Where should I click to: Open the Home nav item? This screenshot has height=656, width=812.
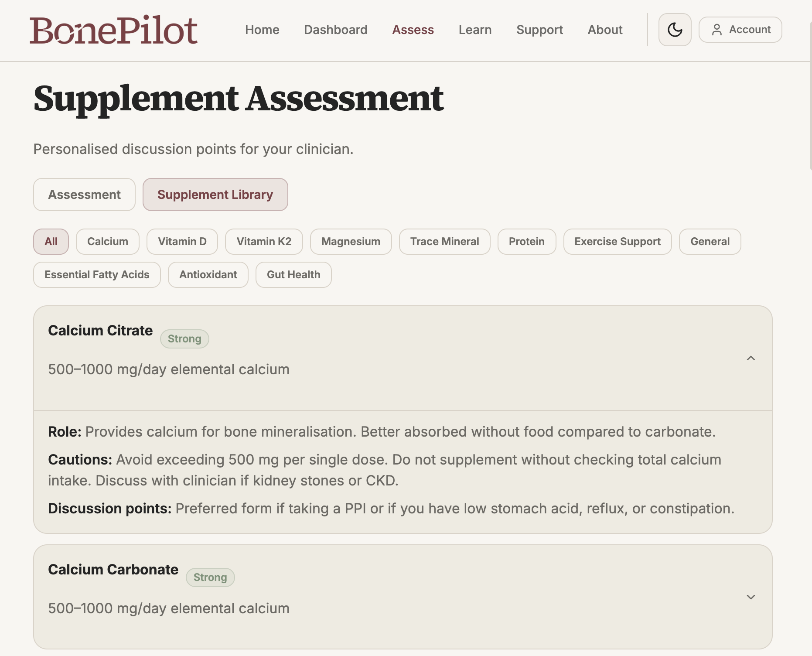point(262,30)
